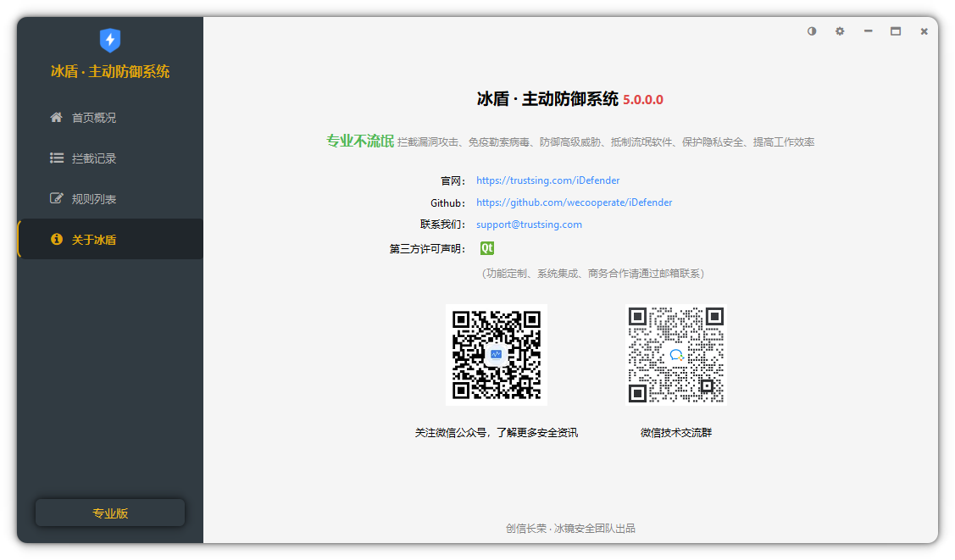Open the github.com/wecooperate/iDefender link

(x=574, y=202)
